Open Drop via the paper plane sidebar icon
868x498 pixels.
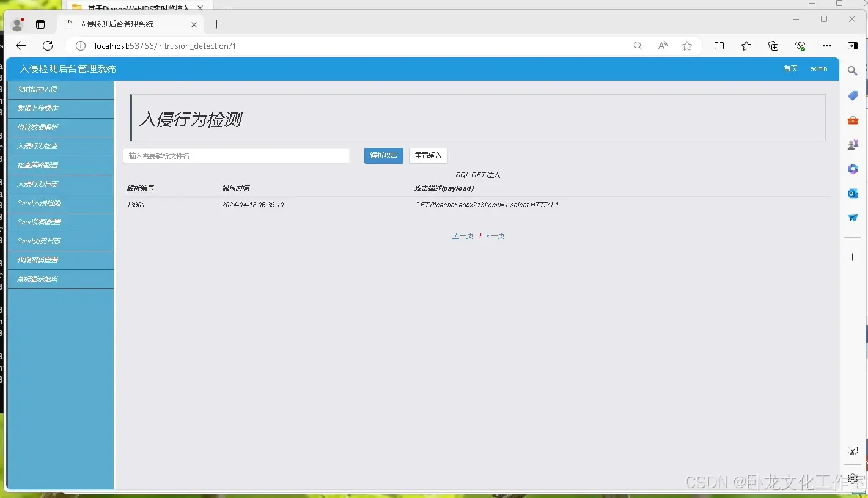point(853,218)
